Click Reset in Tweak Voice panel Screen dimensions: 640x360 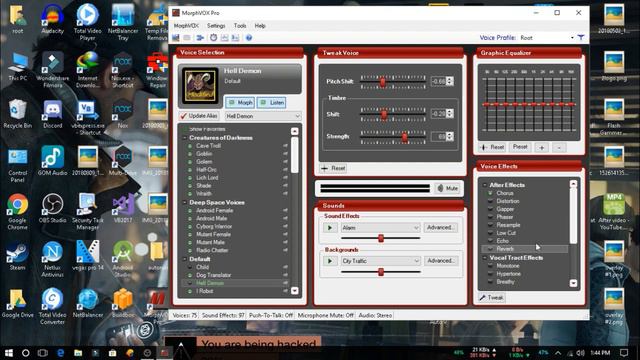333,168
